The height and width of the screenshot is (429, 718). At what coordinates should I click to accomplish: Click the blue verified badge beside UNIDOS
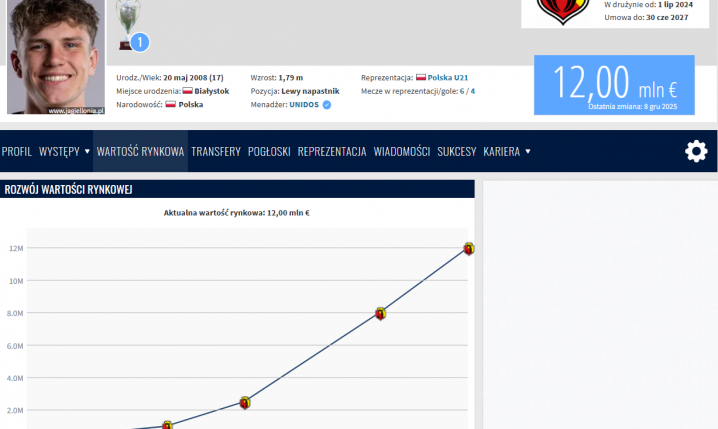click(x=326, y=104)
